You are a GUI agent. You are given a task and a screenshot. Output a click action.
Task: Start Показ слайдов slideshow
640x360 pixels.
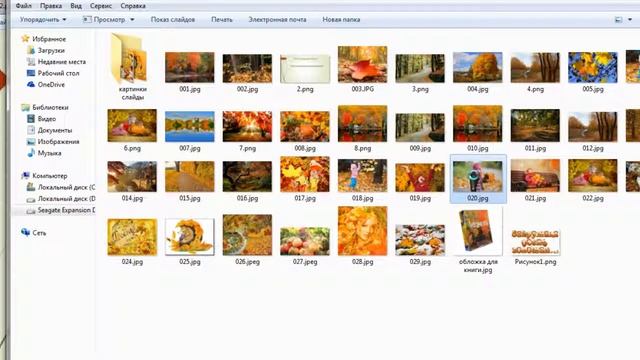click(x=173, y=20)
